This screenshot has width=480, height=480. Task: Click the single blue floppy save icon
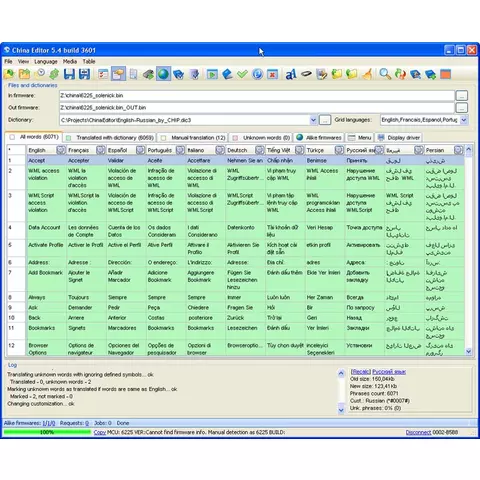69,74
